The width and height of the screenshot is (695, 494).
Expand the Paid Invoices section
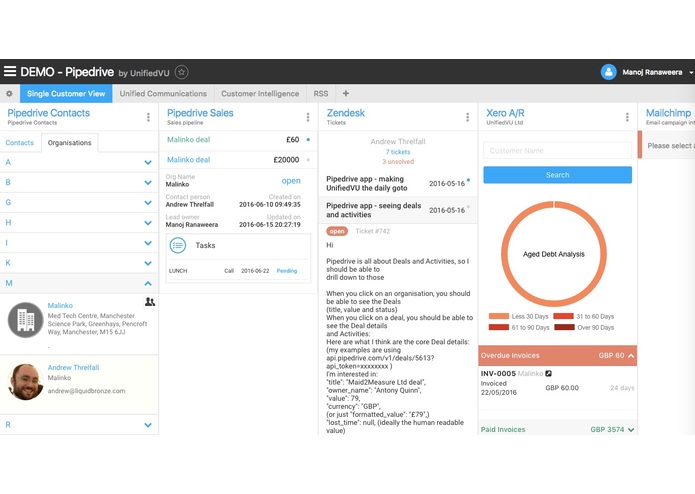pyautogui.click(x=558, y=429)
